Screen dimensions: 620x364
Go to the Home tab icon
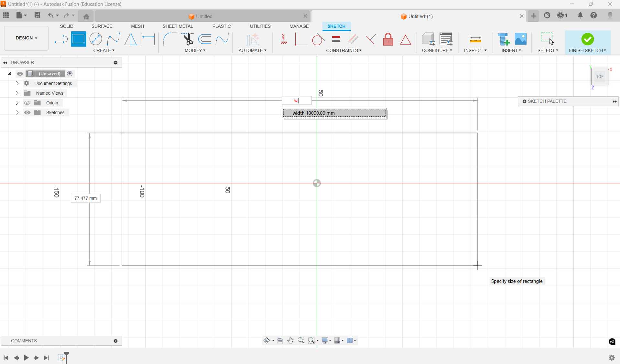[86, 16]
